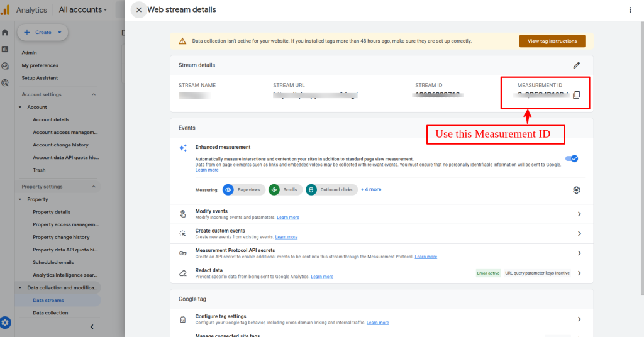The height and width of the screenshot is (337, 644).
Task: Click the Admin gear icon at bottom left
Action: click(6, 323)
